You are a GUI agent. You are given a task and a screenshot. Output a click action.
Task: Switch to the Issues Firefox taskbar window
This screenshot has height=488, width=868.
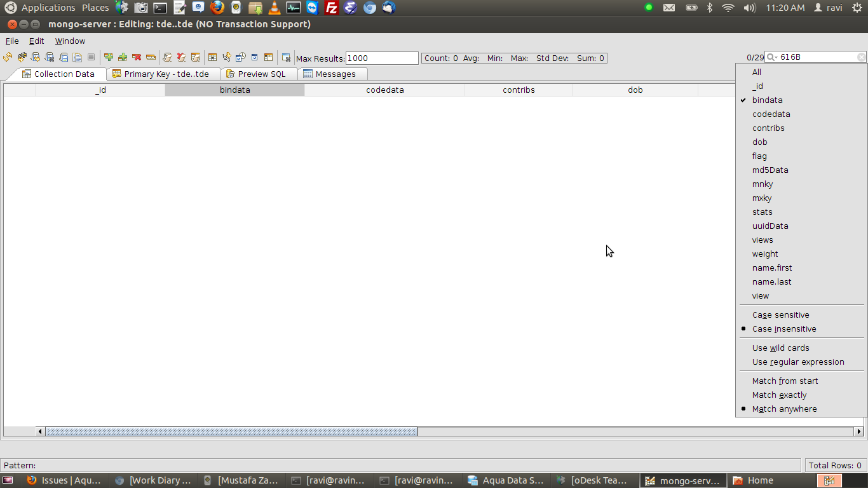(64, 480)
